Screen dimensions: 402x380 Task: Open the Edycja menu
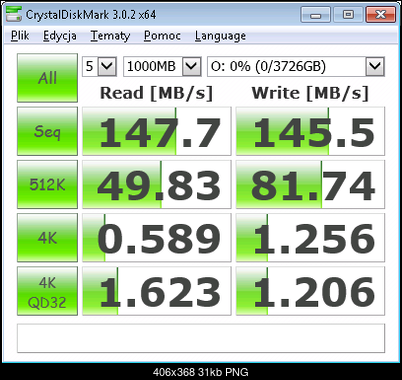click(60, 36)
